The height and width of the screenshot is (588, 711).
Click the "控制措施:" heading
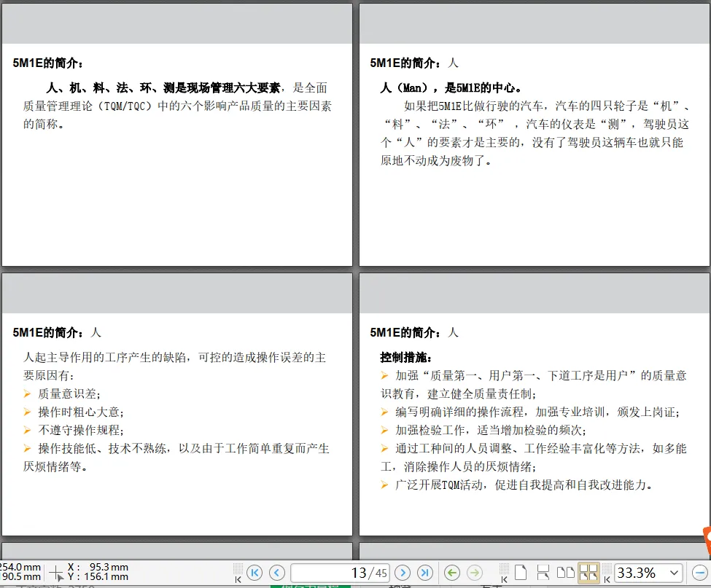point(406,358)
